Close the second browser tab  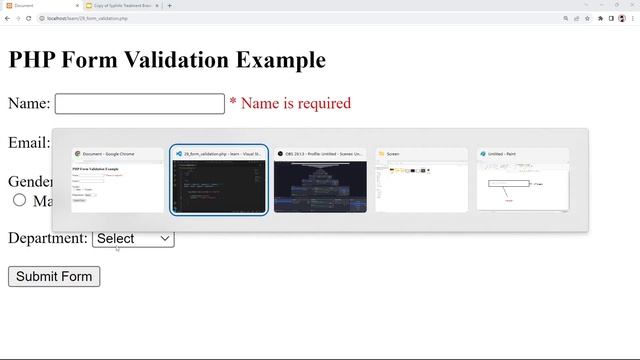pyautogui.click(x=157, y=6)
